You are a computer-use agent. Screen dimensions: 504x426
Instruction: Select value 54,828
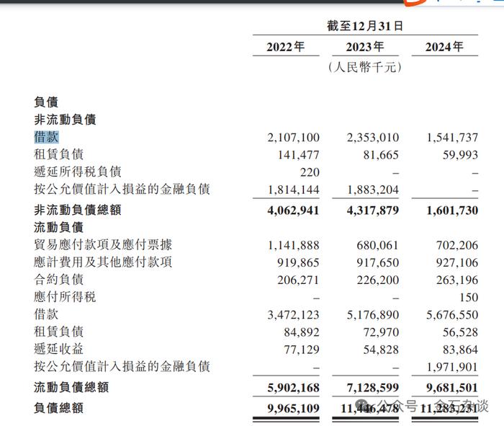coord(381,350)
